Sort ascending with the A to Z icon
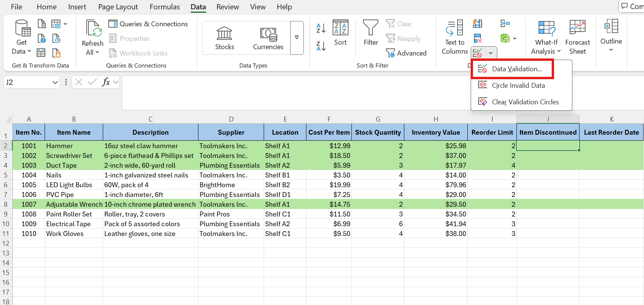This screenshot has height=305, width=644. [x=321, y=28]
